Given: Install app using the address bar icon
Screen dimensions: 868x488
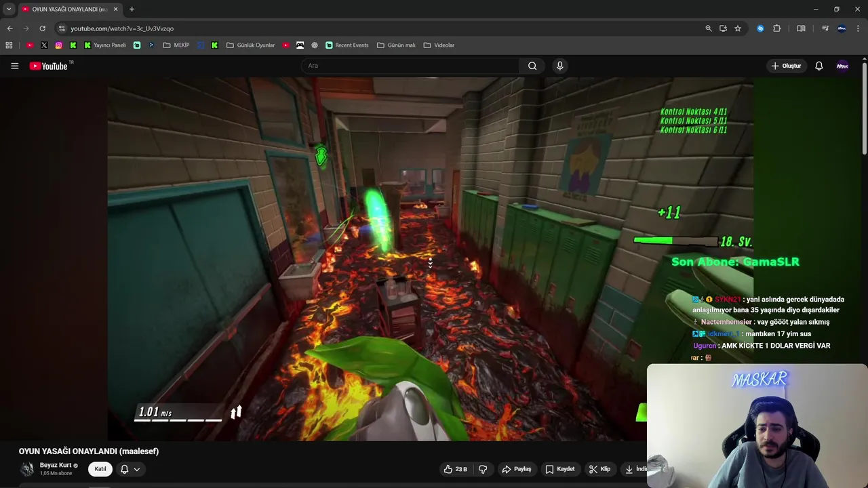Looking at the screenshot, I should click(723, 28).
